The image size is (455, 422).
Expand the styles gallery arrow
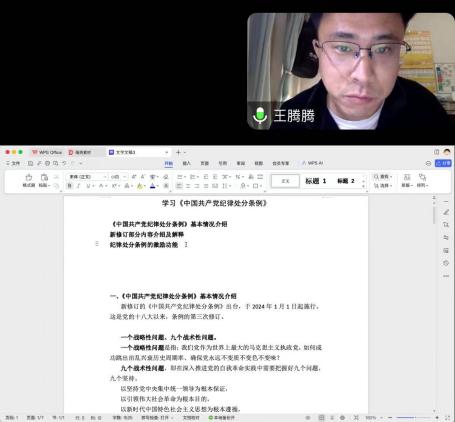[x=364, y=186]
